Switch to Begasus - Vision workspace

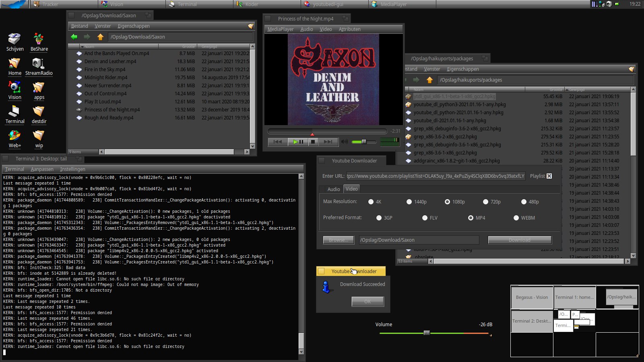pos(532,297)
